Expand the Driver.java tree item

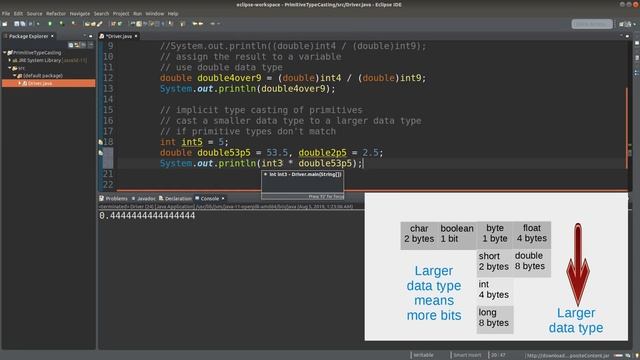pyautogui.click(x=19, y=83)
